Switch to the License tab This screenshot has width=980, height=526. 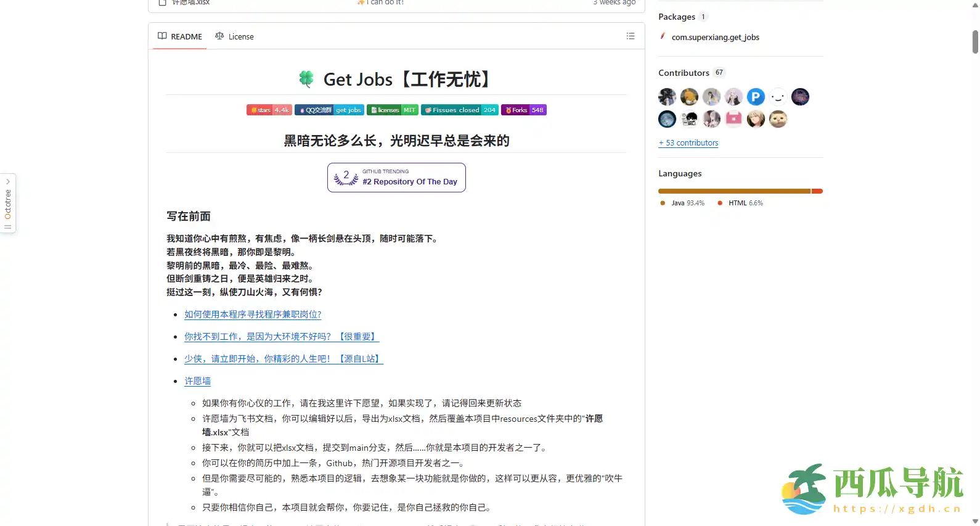[x=234, y=37]
